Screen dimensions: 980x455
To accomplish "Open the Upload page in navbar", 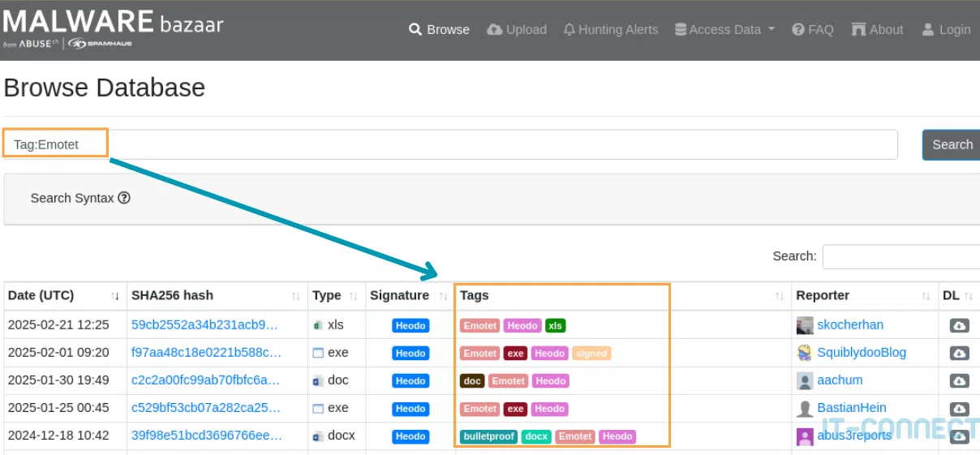I will 517,29.
